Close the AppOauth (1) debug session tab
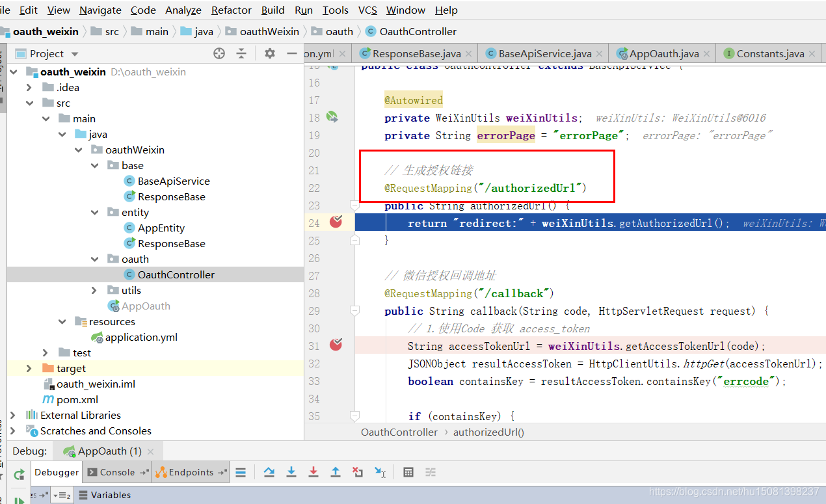 (x=151, y=451)
